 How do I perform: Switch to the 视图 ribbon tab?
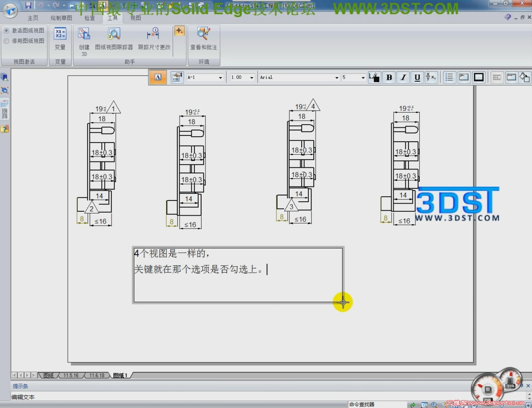click(135, 18)
